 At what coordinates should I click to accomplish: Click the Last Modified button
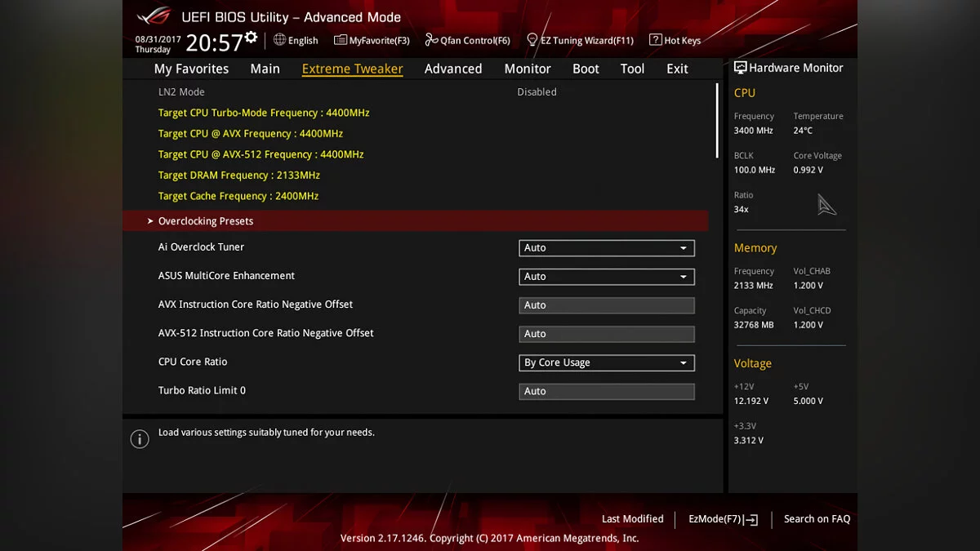tap(632, 519)
